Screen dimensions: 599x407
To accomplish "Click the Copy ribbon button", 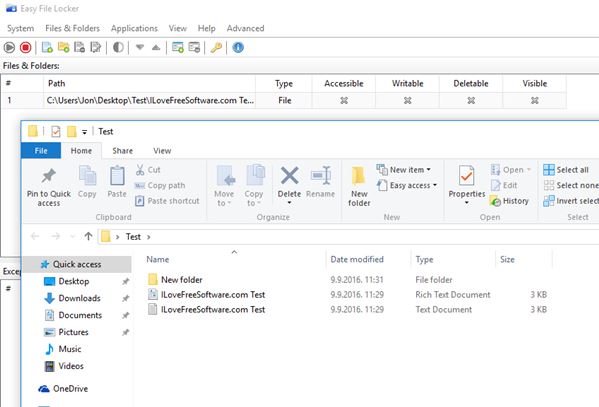I will pos(87,182).
